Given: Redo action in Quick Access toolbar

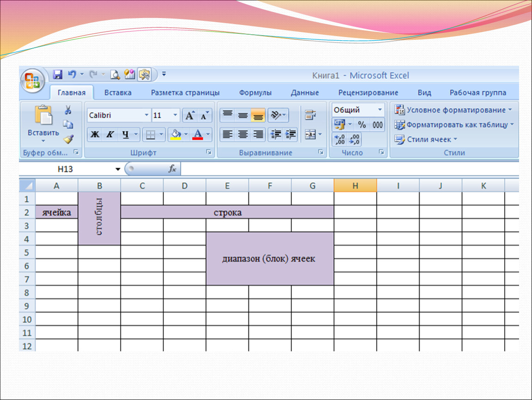Looking at the screenshot, I should point(93,75).
